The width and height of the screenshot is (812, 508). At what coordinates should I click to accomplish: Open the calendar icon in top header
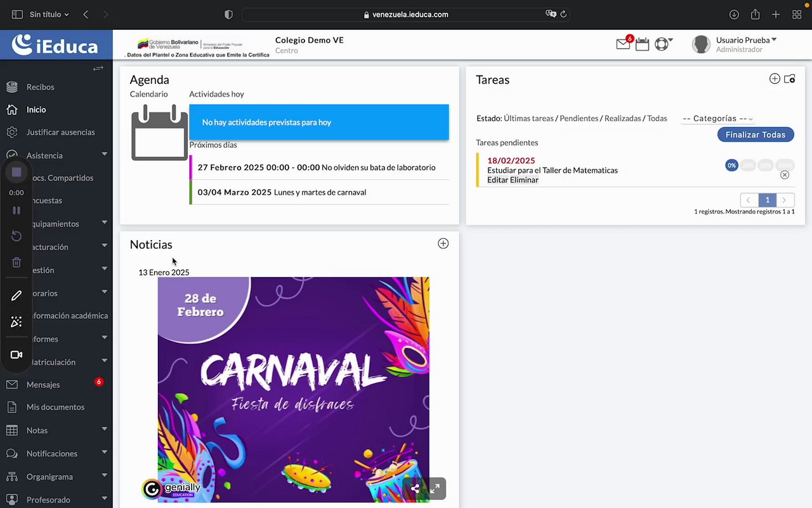pos(642,44)
